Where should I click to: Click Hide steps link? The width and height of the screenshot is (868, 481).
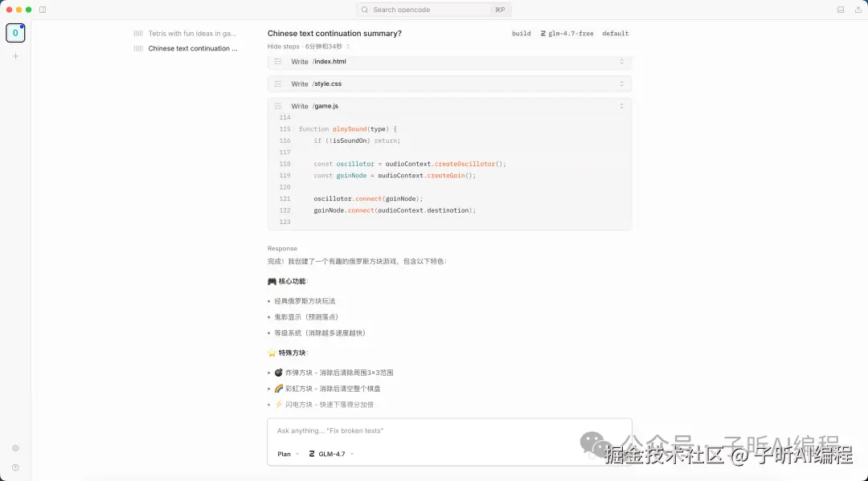(284, 47)
